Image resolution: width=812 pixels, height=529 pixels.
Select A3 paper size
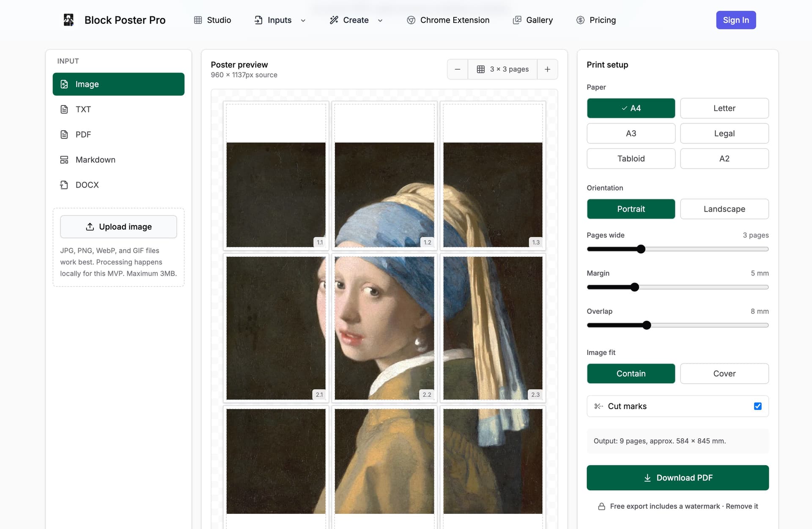coord(631,134)
